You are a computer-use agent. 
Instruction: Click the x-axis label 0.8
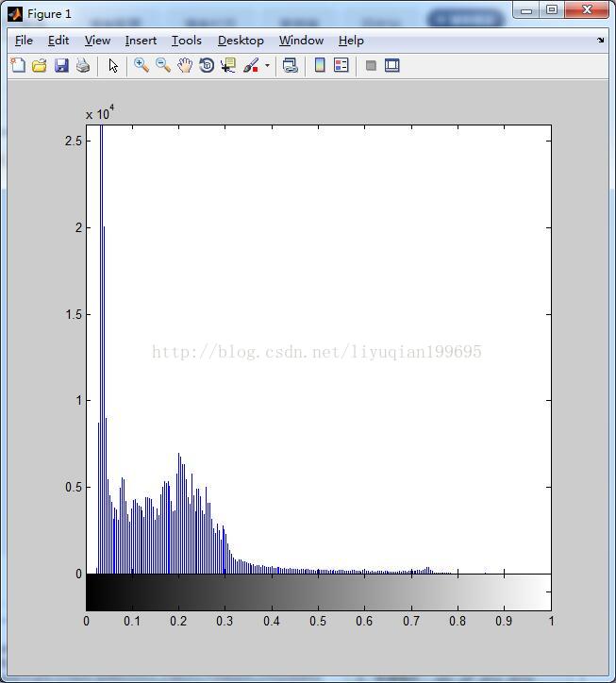point(458,621)
